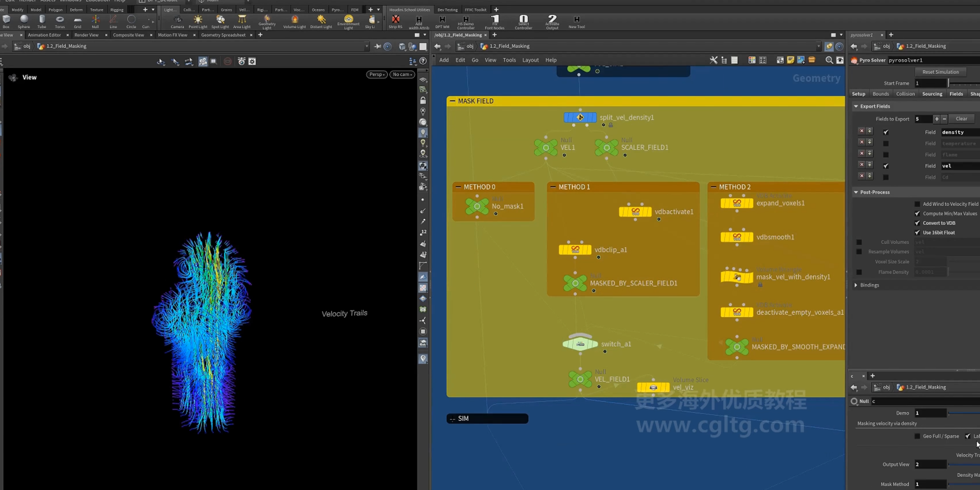Click the Strip RS shelf tool
The height and width of the screenshot is (490, 980).
coord(395,22)
